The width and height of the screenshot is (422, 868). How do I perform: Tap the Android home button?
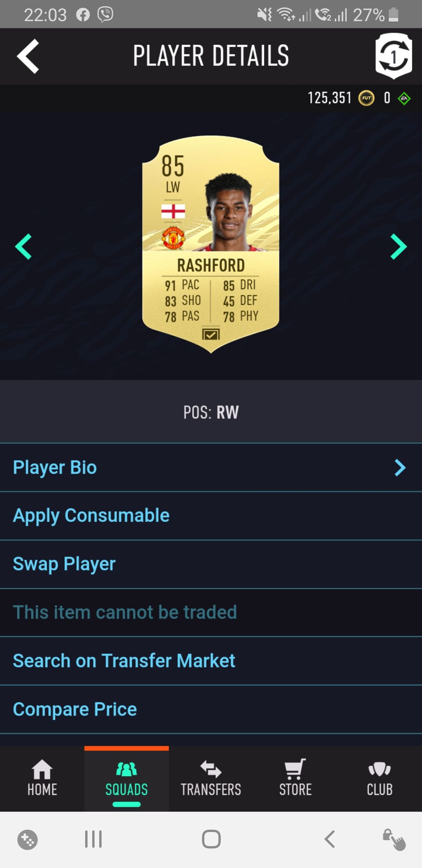click(x=211, y=839)
